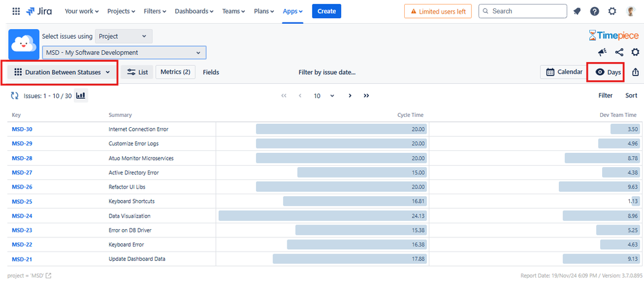Go to first page of results
This screenshot has width=644, height=282.
284,96
